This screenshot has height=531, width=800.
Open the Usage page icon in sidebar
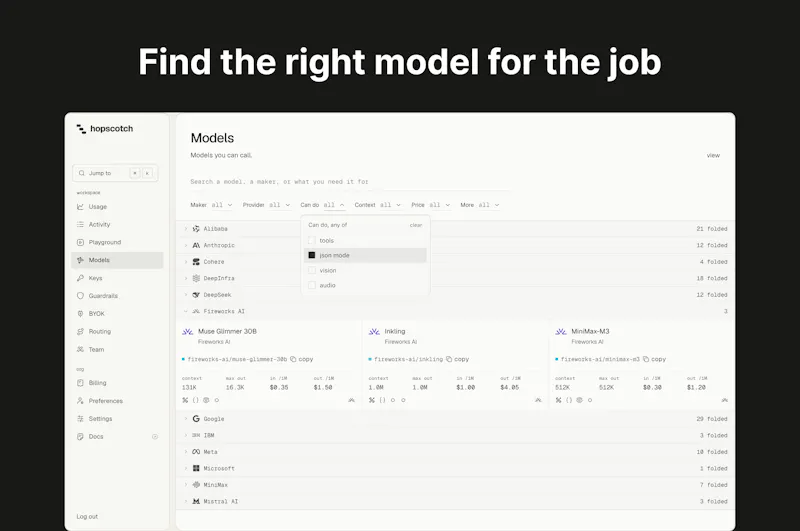(x=80, y=207)
